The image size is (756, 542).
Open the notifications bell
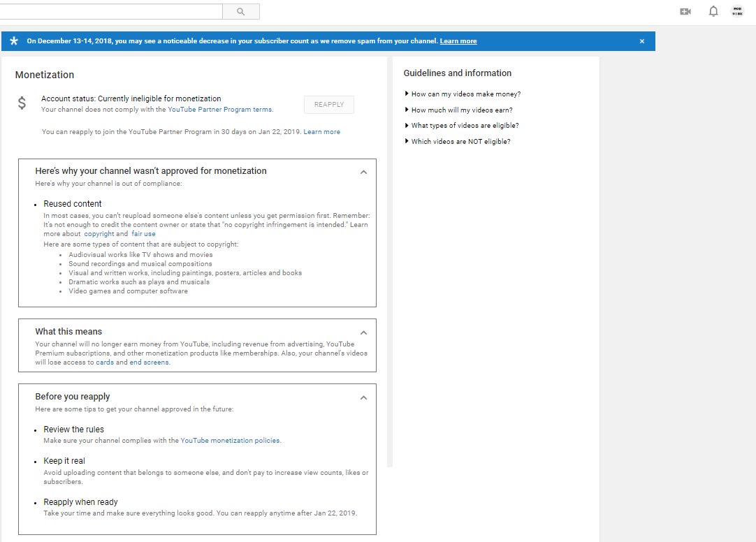713,12
